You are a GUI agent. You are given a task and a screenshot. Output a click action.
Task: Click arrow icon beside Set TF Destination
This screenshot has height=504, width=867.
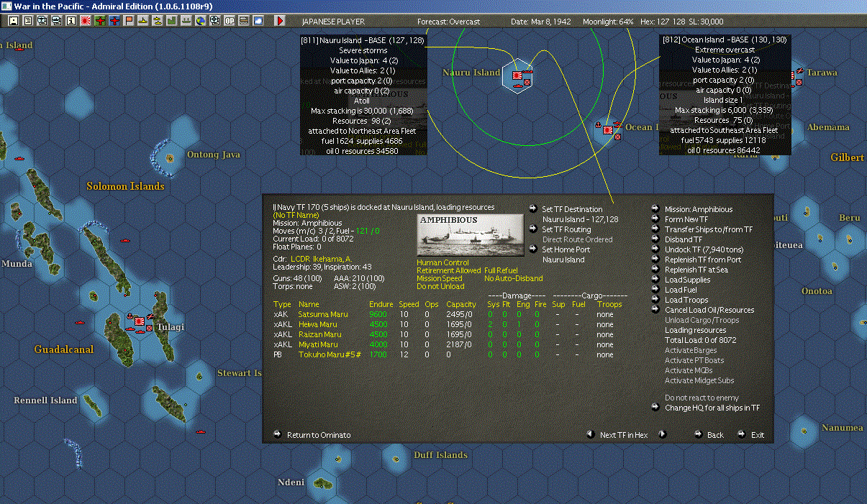pyautogui.click(x=532, y=209)
